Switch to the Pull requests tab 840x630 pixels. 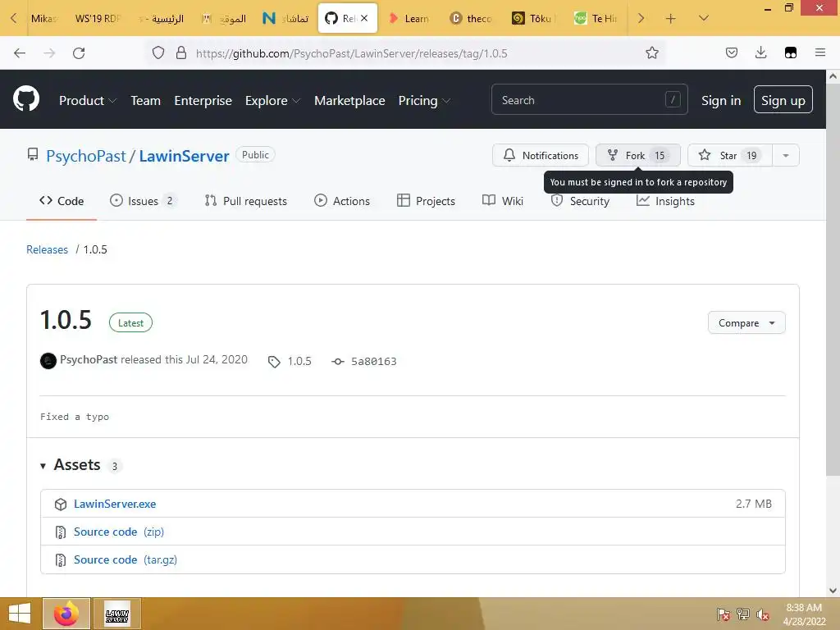coord(246,201)
